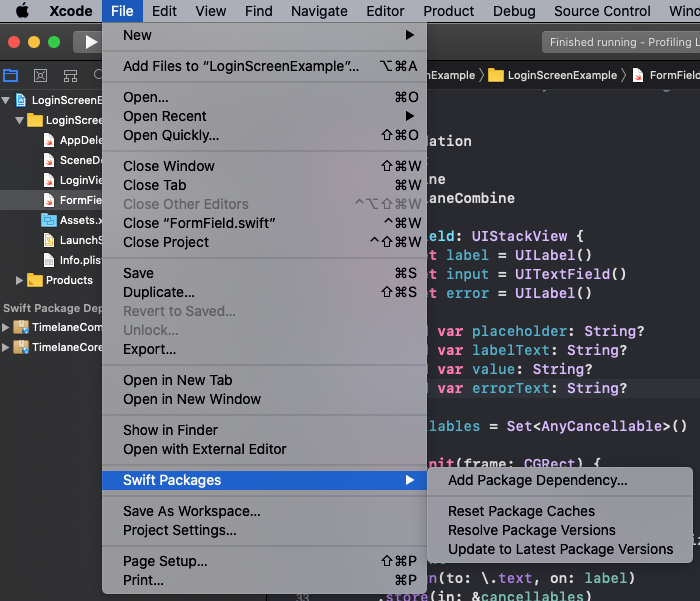Screen dimensions: 700x601
Task: Open the Find menu
Action: (258, 11)
